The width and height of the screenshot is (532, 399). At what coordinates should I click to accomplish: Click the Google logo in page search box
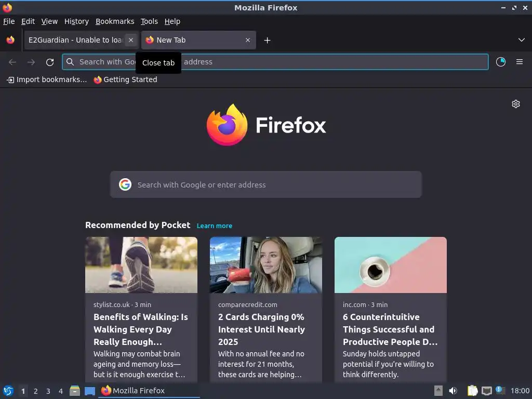[x=125, y=184]
